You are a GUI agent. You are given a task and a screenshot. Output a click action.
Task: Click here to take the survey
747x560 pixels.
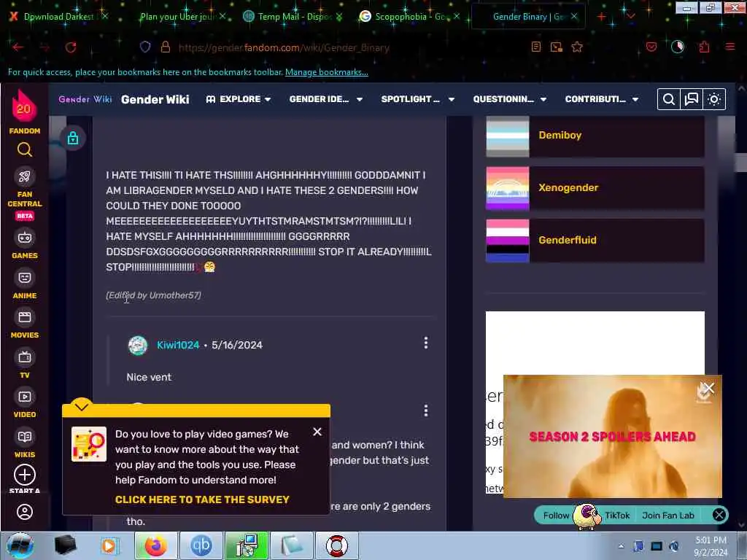coord(202,499)
